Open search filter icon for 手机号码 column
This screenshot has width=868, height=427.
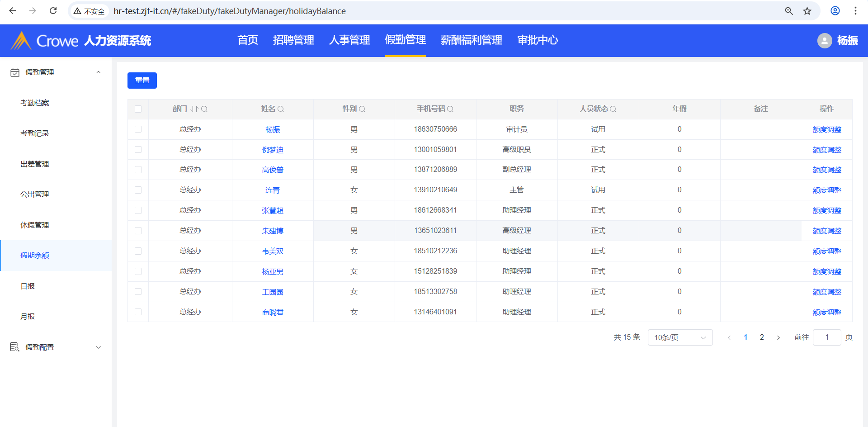point(450,109)
